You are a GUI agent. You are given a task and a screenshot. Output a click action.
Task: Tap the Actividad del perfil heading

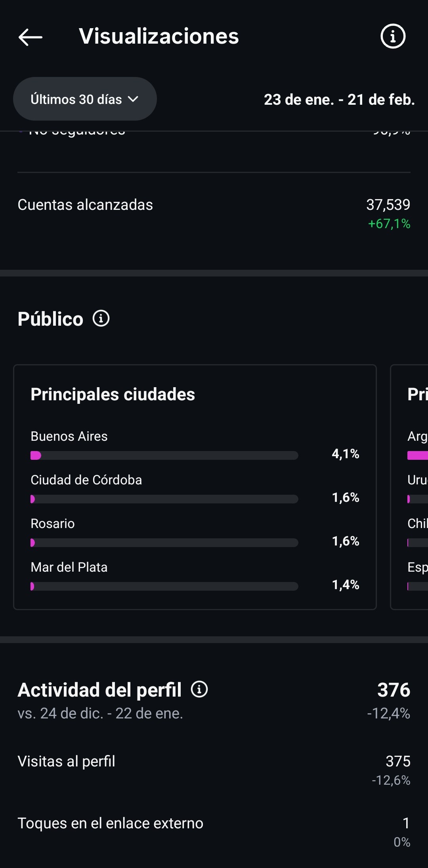[x=99, y=690]
